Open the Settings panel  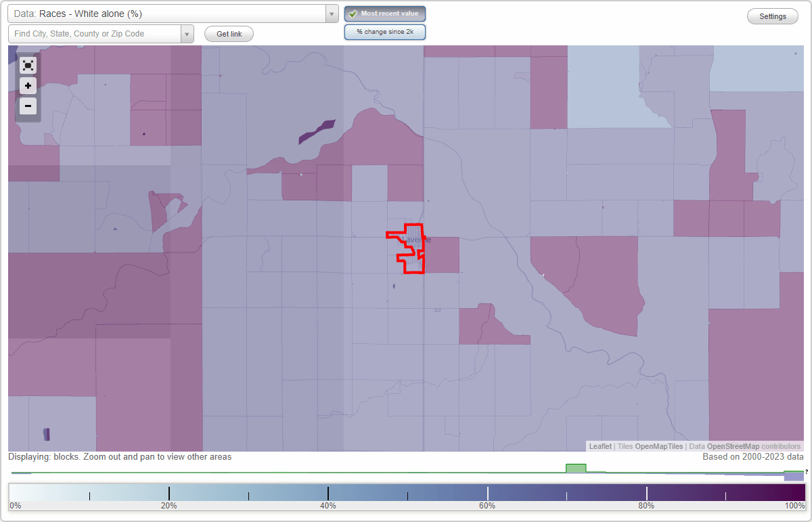[x=772, y=16]
